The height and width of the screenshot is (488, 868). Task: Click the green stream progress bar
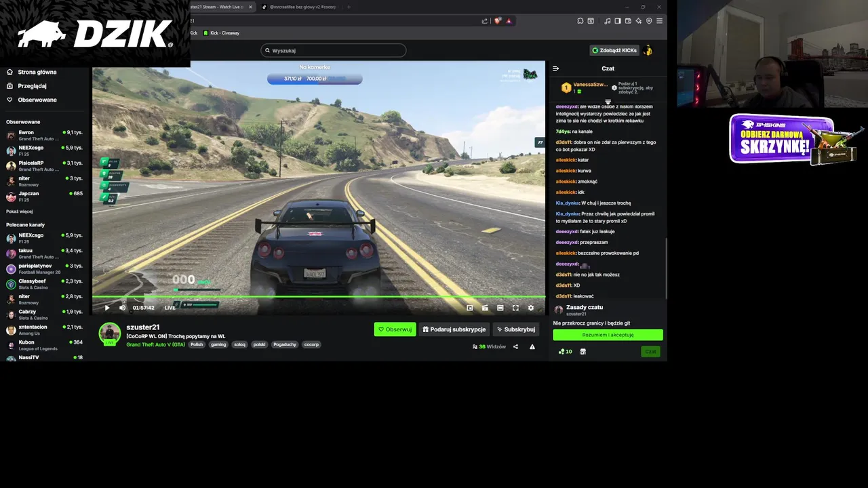(x=319, y=296)
